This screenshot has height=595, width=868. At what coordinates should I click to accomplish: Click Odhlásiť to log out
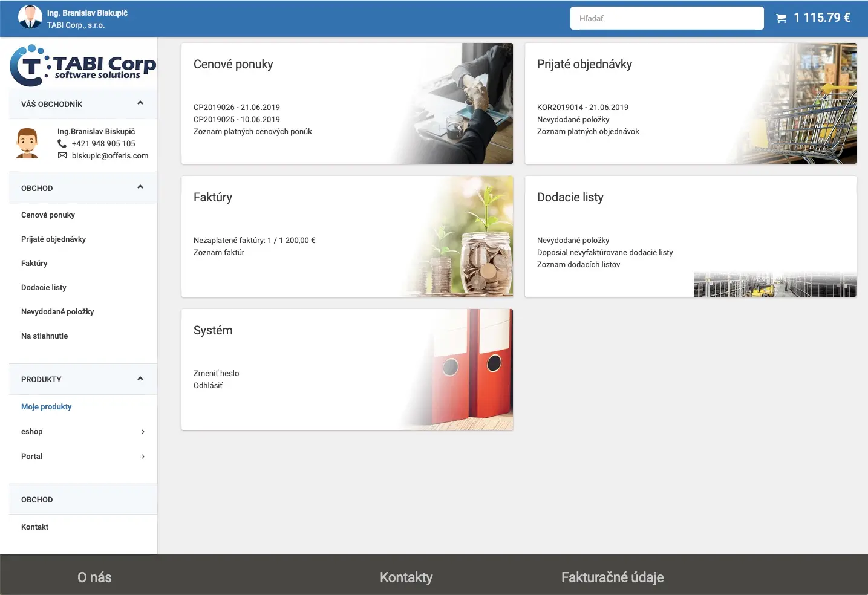[x=208, y=385]
